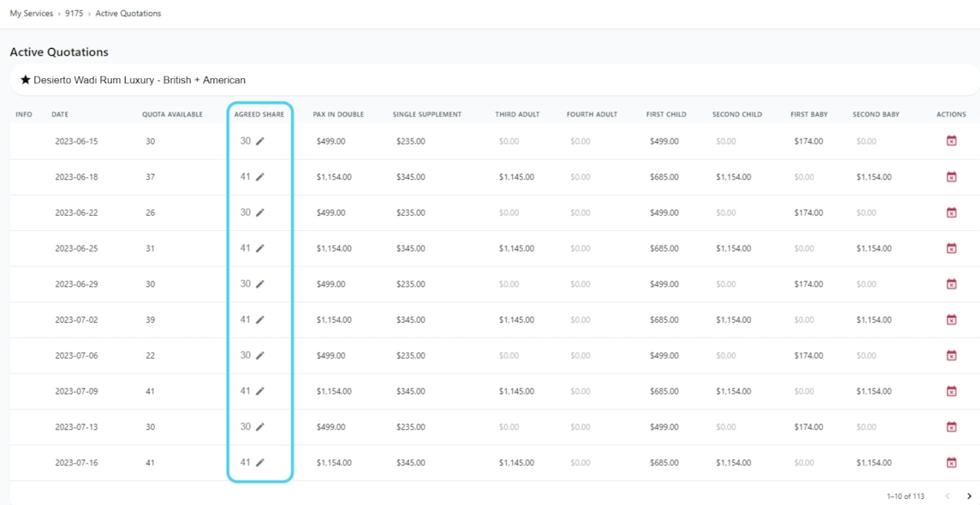Open My Services breadcrumb link
Image resolution: width=980 pixels, height=505 pixels.
click(31, 14)
